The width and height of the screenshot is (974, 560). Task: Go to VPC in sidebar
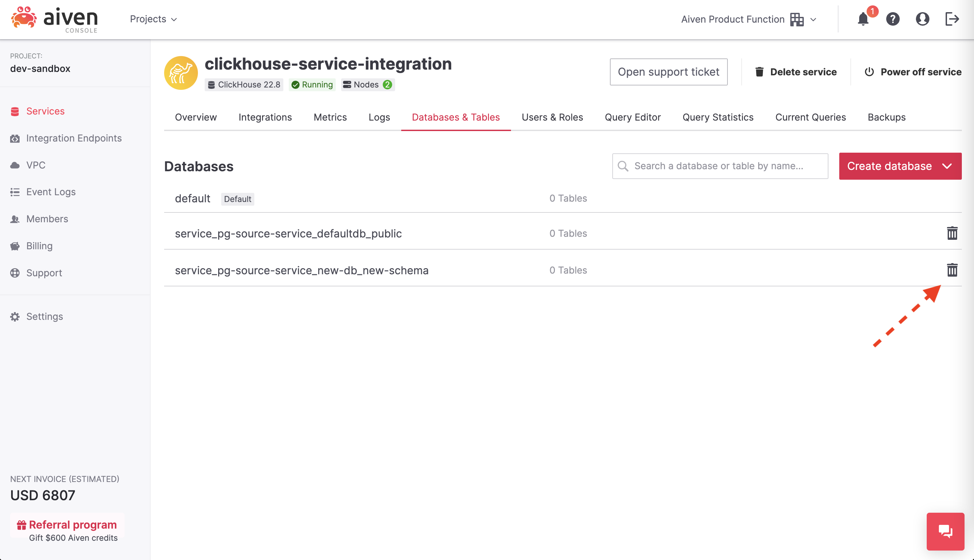pos(36,165)
